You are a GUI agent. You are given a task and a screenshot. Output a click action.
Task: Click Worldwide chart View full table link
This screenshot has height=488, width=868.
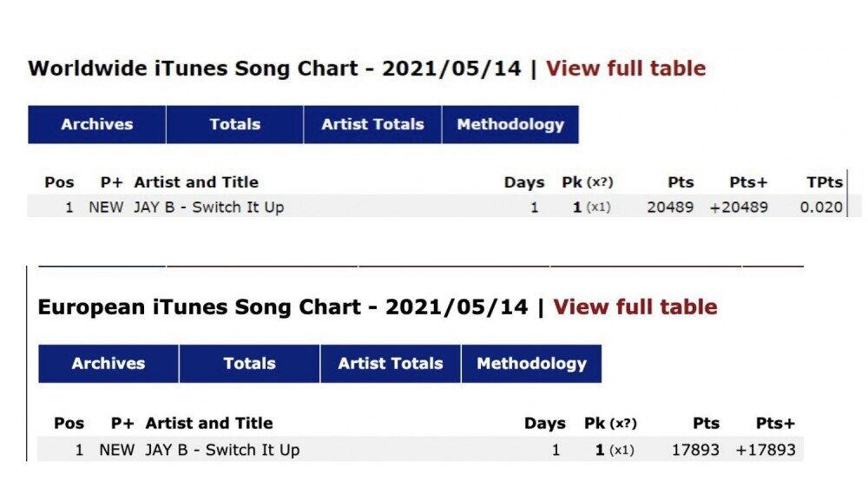point(625,69)
